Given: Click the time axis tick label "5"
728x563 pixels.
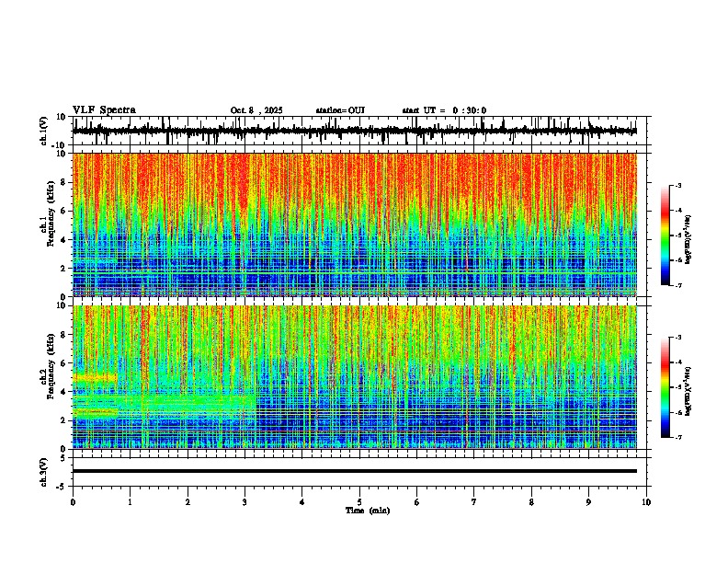Looking at the screenshot, I should tap(359, 502).
